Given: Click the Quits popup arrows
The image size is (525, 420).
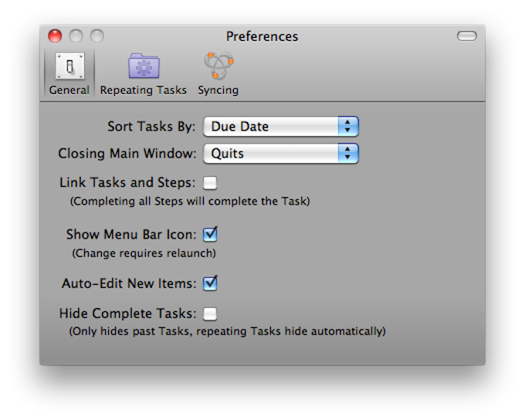Looking at the screenshot, I should [348, 154].
